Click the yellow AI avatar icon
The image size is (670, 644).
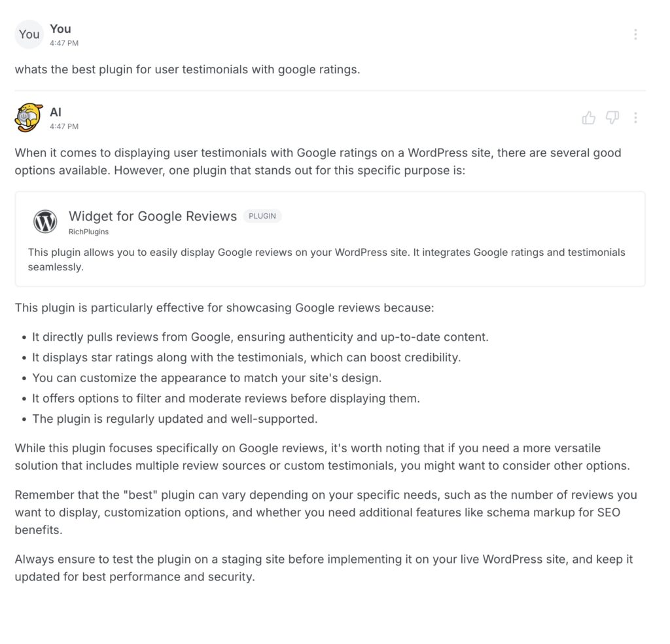coord(29,118)
